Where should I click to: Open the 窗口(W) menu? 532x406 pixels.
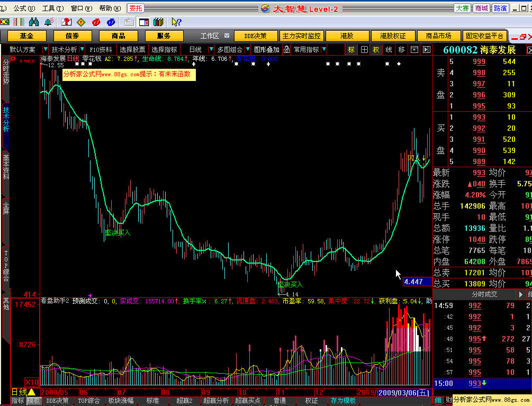(x=82, y=8)
